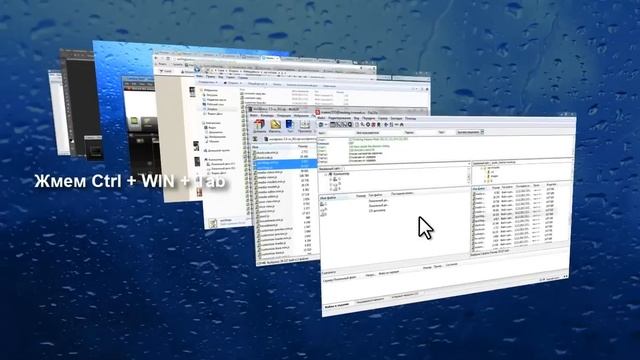This screenshot has width=640, height=360.
Task: Open the Файл menu in FileZilla
Action: click(x=321, y=118)
